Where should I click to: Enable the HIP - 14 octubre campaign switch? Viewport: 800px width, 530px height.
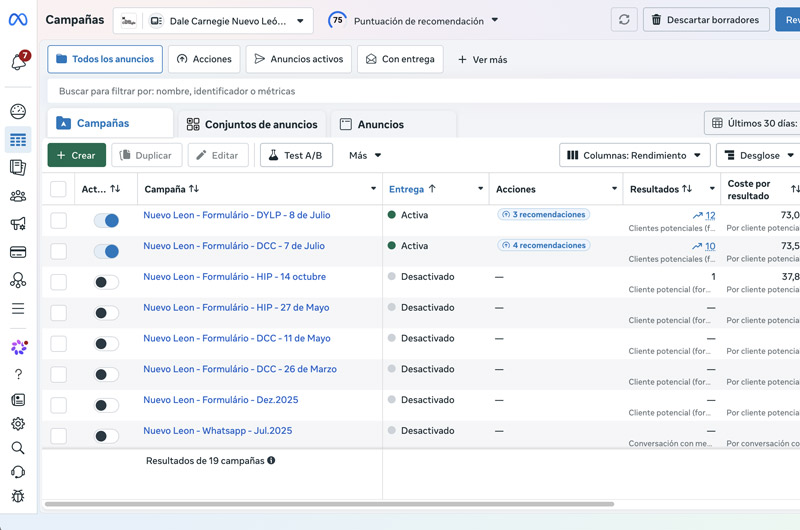pyautogui.click(x=106, y=282)
